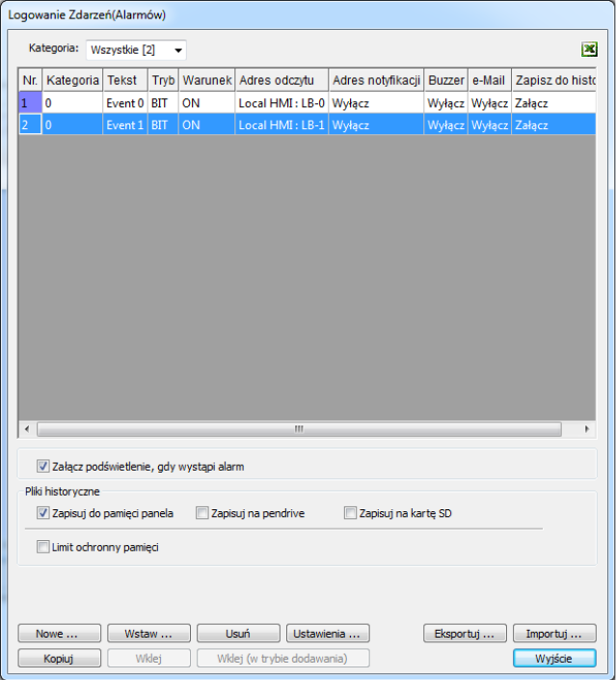616x680 pixels.
Task: Delete entry with Usuń button
Action: tap(238, 633)
